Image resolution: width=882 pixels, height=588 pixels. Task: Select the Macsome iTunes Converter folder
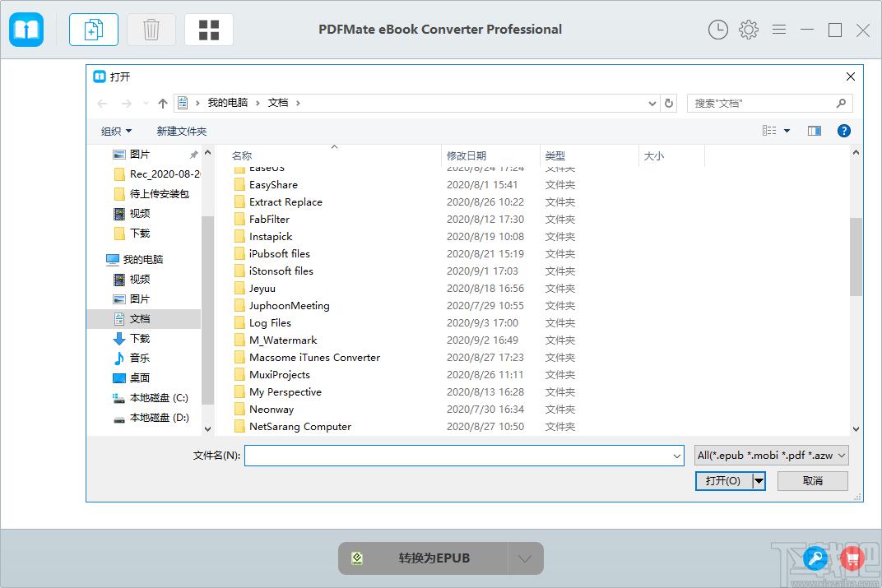click(x=314, y=358)
